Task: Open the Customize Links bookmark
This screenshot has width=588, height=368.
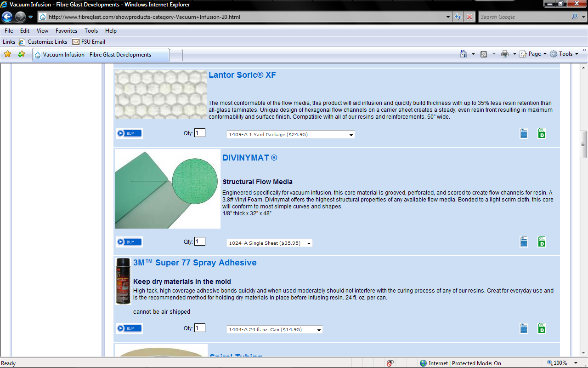Action: pyautogui.click(x=43, y=42)
